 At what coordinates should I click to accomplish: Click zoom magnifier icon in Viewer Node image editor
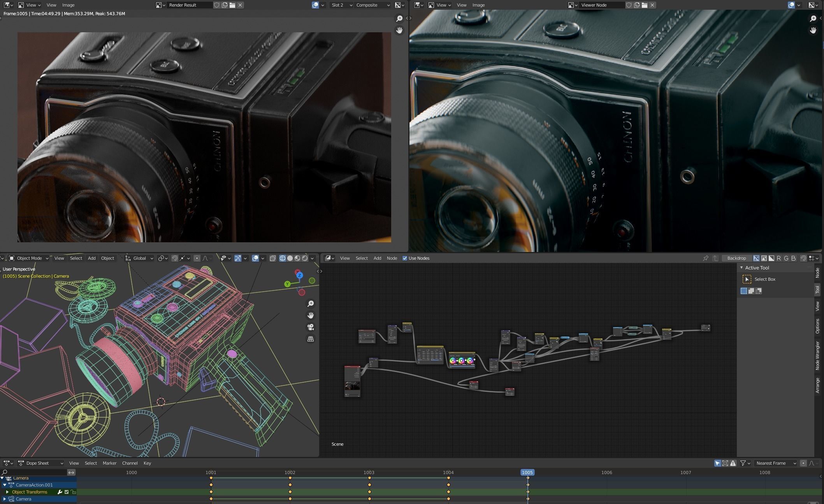813,18
